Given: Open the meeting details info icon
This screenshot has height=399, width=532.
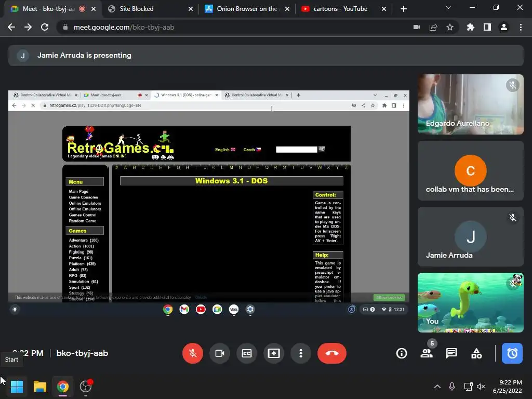Looking at the screenshot, I should 402,353.
